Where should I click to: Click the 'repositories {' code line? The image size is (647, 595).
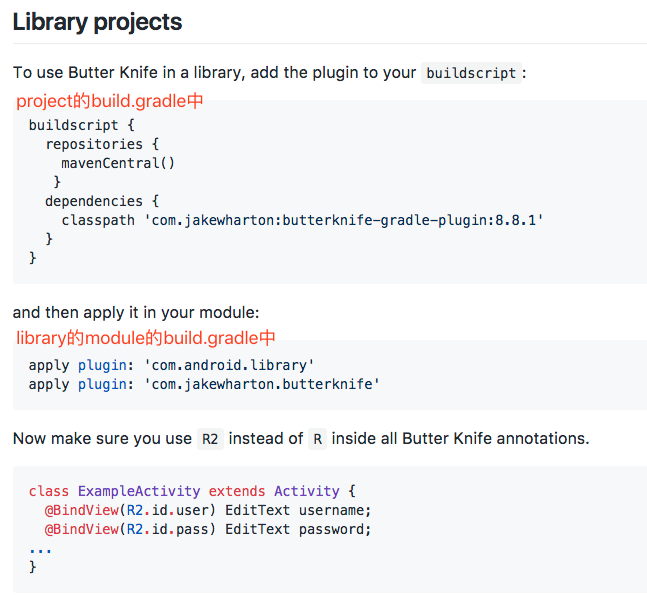[x=102, y=144]
